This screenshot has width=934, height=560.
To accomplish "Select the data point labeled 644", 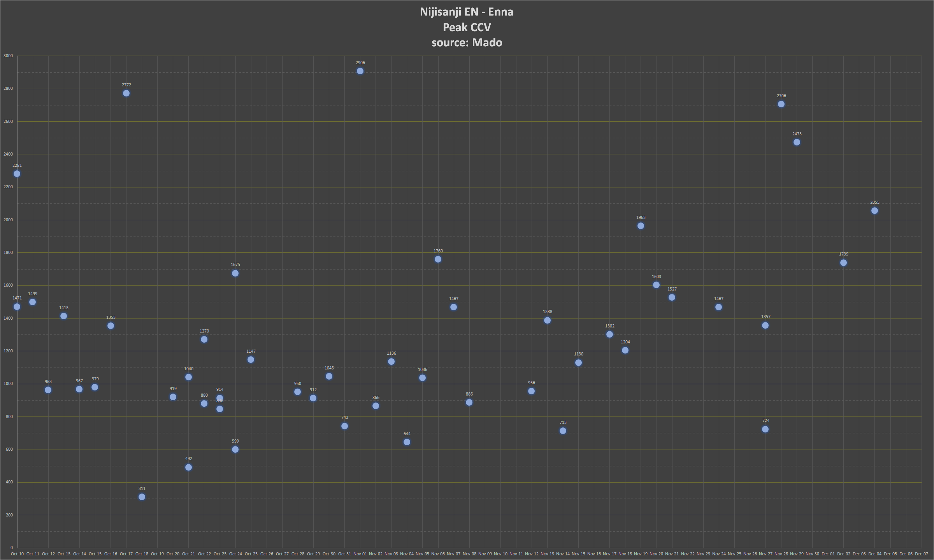I will point(407,442).
